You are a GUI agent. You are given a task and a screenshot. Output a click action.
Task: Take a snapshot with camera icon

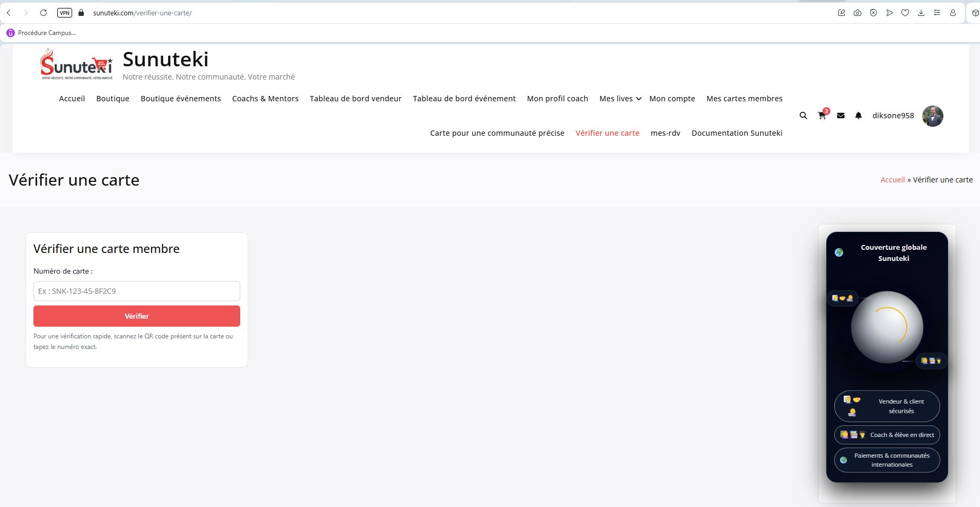[857, 13]
